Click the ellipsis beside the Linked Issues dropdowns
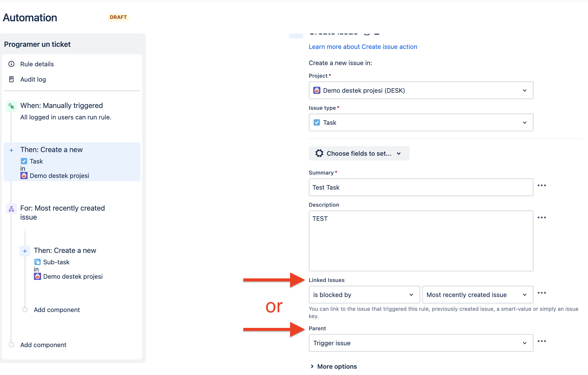Viewport: 588px width, 375px height. (542, 293)
